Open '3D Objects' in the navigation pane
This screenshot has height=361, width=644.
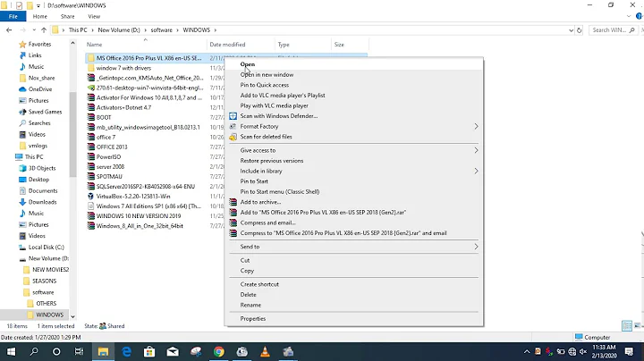[x=42, y=168]
